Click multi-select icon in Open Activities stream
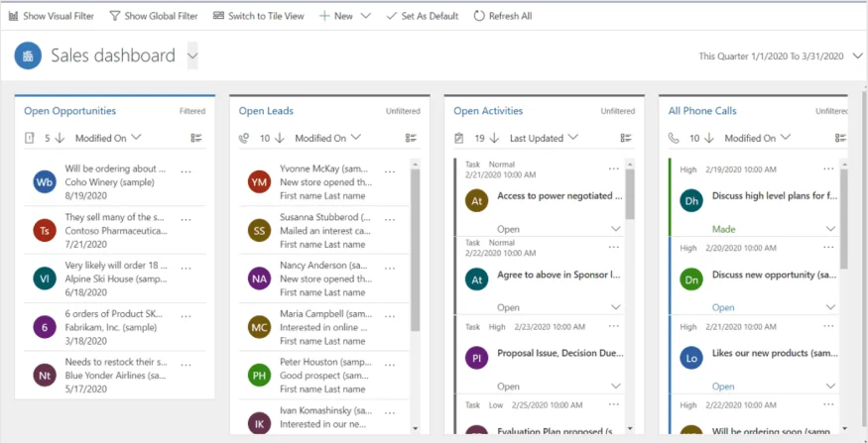This screenshot has height=443, width=868. (626, 139)
